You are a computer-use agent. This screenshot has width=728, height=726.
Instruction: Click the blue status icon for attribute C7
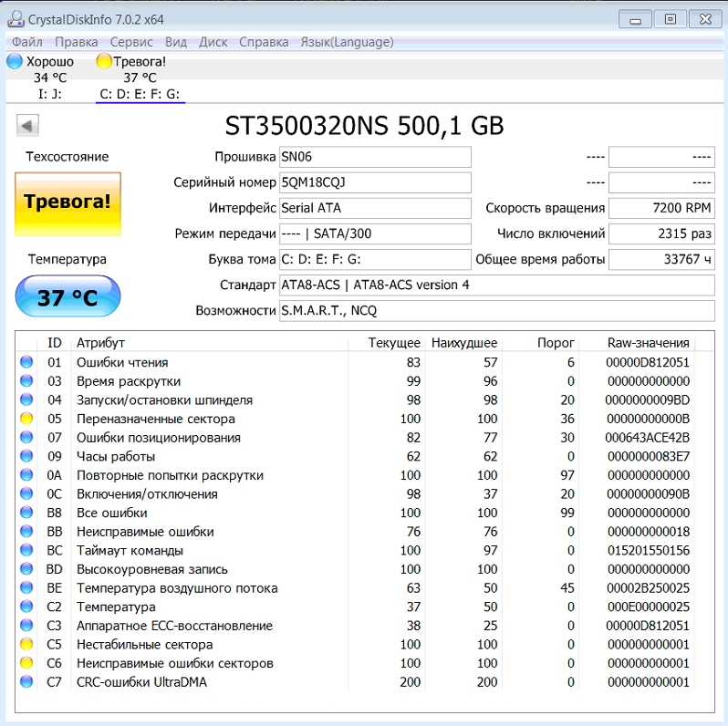point(26,682)
